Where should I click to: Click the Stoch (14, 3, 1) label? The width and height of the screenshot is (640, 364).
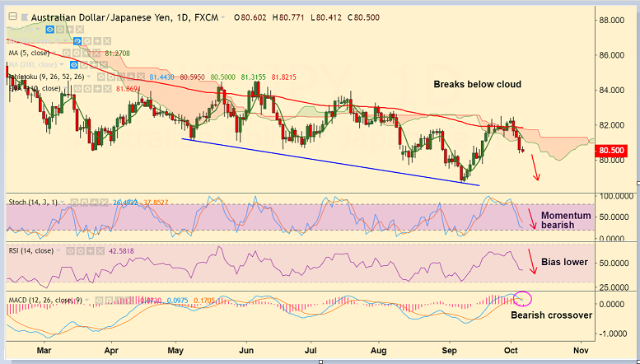34,202
